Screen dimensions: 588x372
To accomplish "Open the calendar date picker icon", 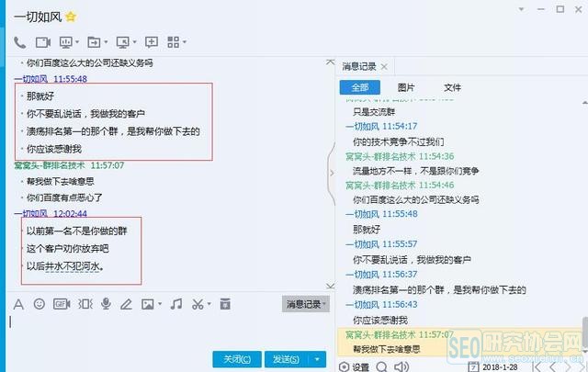I will coord(473,366).
